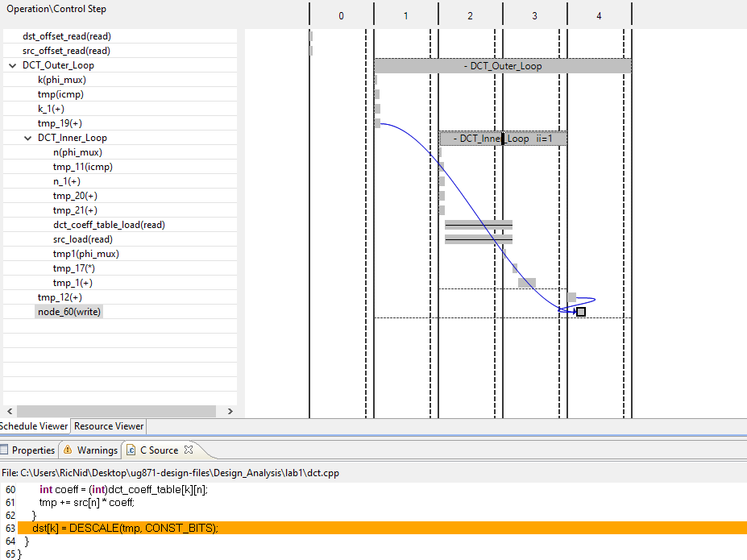The width and height of the screenshot is (747, 560).
Task: Select tmp_11(icmp) operation
Action: pos(83,167)
